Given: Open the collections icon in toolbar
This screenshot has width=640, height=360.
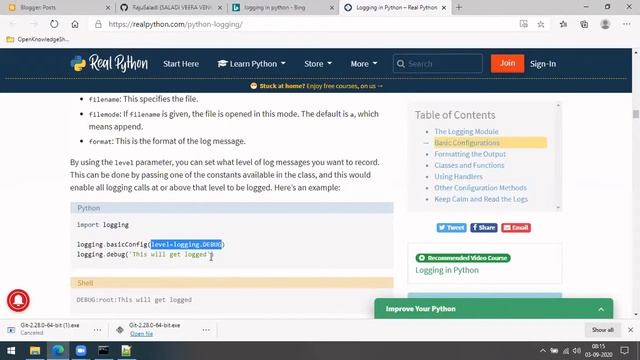Looking at the screenshot, I should (x=584, y=24).
